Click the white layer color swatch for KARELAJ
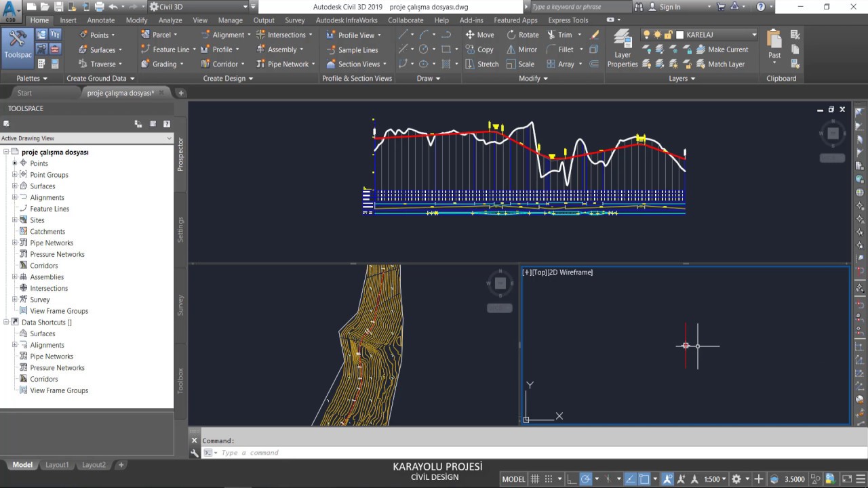 click(x=679, y=35)
